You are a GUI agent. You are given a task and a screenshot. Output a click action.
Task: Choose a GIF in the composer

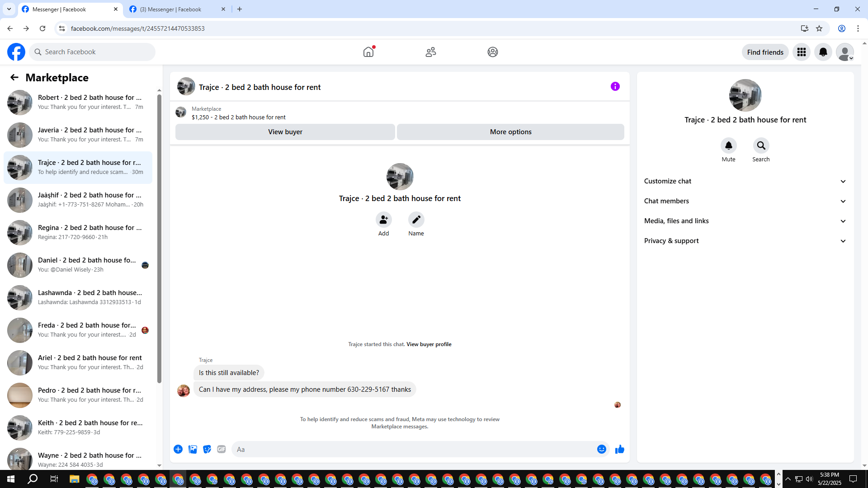(x=222, y=449)
